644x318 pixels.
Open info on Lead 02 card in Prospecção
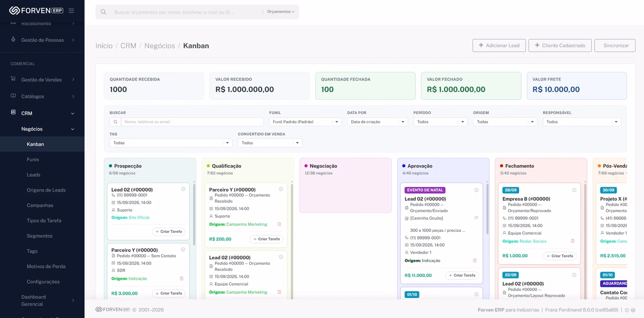point(183,189)
